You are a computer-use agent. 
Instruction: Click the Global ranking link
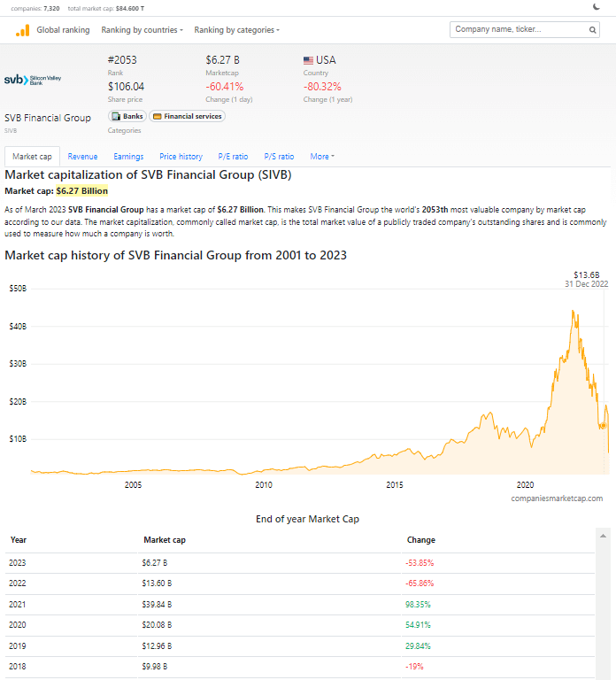[63, 30]
